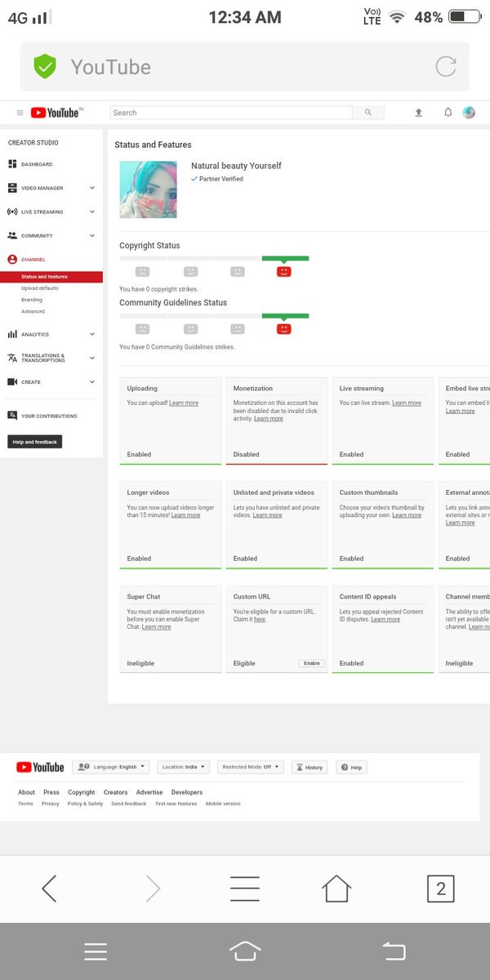Click the Mobile version footer link
The width and height of the screenshot is (490, 980).
223,804
